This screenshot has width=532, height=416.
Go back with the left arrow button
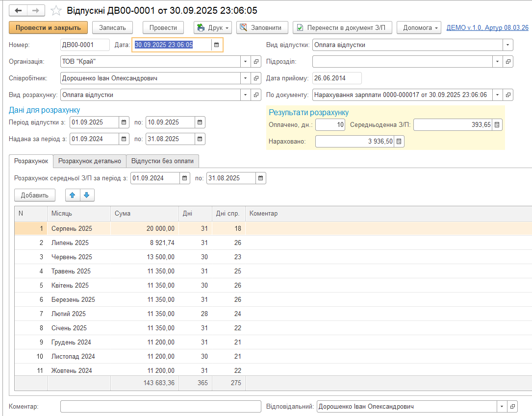tap(18, 10)
